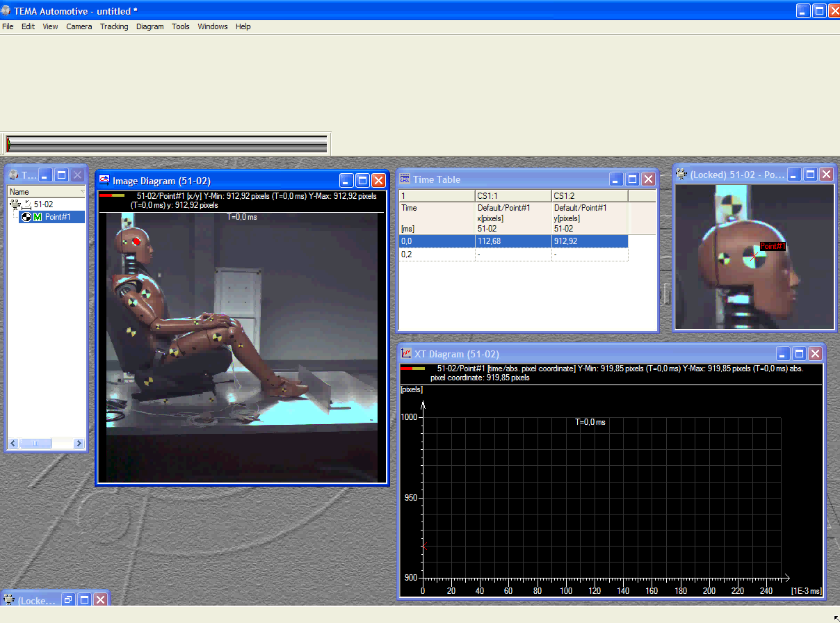Image resolution: width=840 pixels, height=623 pixels.
Task: Click the Name column header in tree panel
Action: point(46,192)
